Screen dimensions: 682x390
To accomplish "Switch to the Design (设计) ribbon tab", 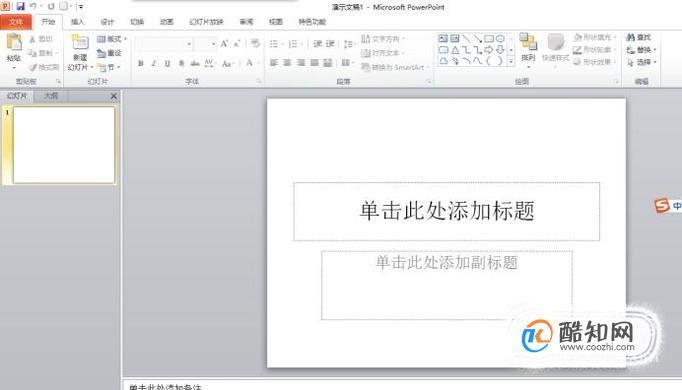I will coord(107,22).
